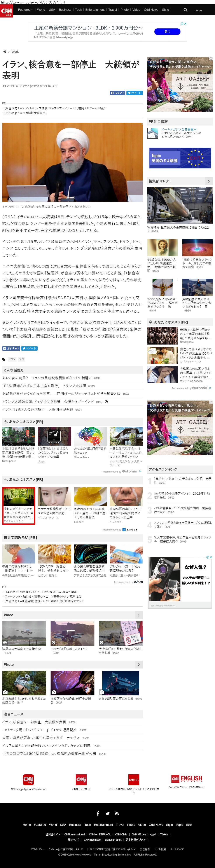The width and height of the screenshot is (215, 868).
Task: Open the CNNj テレビ視聴 icon
Action: pos(81,780)
